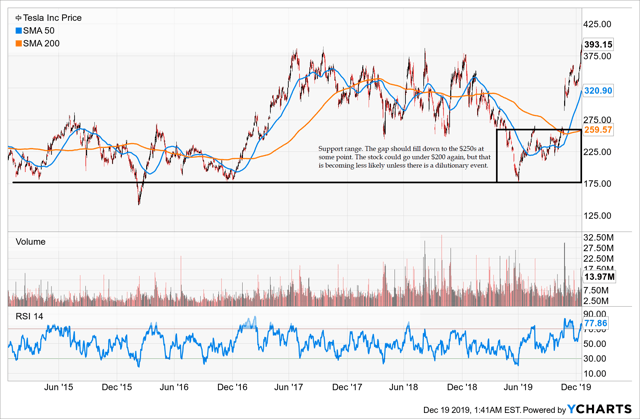Click the 50.00 RSI axis label
The width and height of the screenshot is (640, 419).
click(x=595, y=344)
